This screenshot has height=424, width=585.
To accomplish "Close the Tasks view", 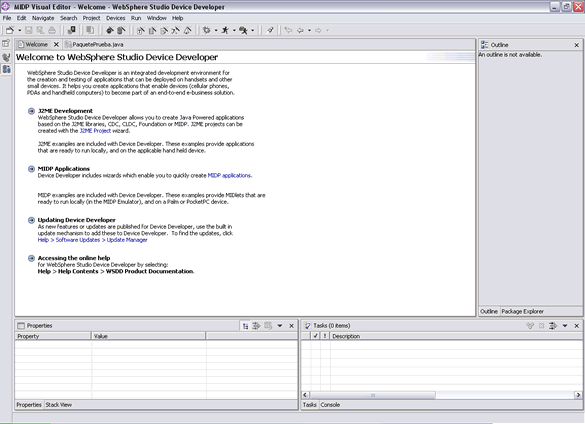I will point(577,326).
